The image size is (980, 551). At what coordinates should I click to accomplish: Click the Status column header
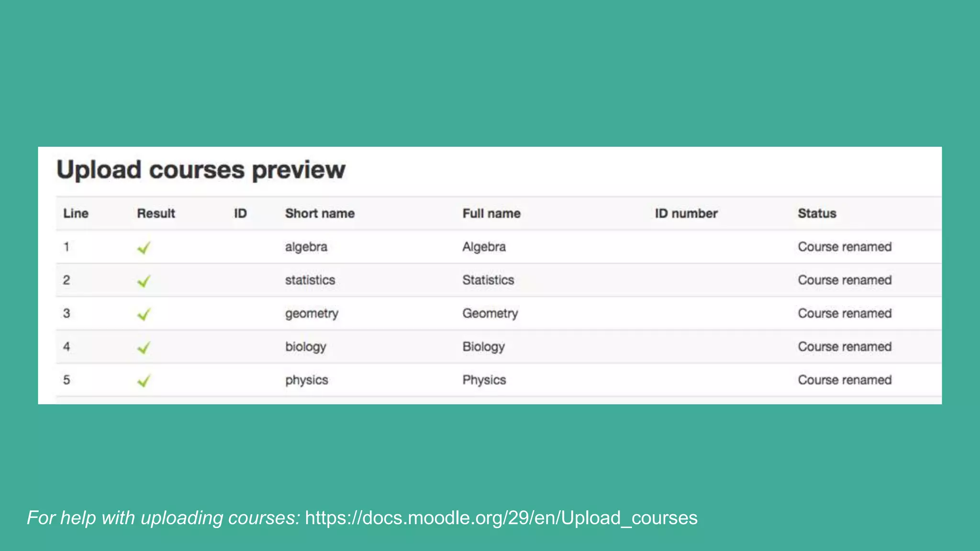[817, 213]
